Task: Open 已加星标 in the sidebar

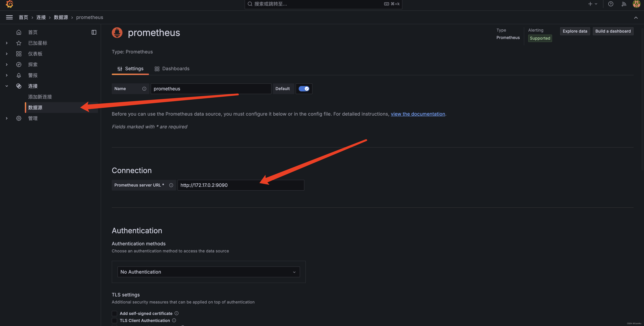Action: click(x=37, y=43)
